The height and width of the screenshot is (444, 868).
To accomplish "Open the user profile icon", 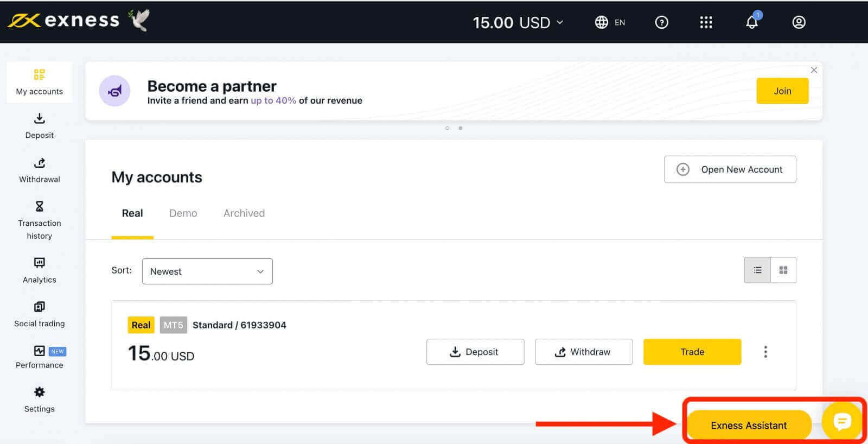I will pos(799,22).
